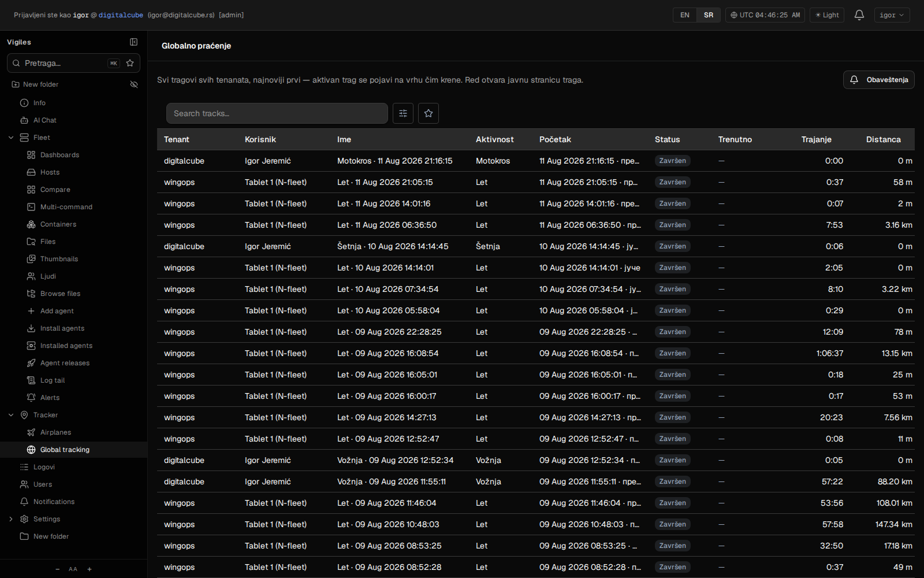The height and width of the screenshot is (578, 924).
Task: Click the Obaveštenja button
Action: (879, 80)
